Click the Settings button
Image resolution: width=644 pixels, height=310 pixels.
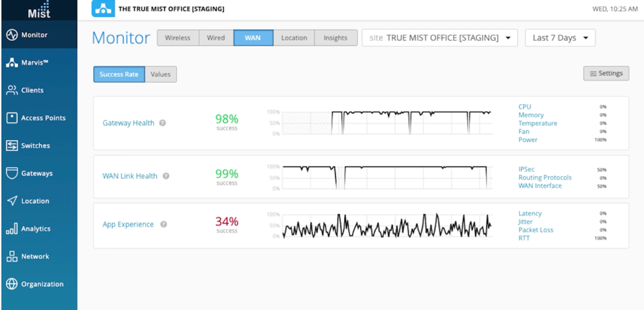click(x=606, y=74)
